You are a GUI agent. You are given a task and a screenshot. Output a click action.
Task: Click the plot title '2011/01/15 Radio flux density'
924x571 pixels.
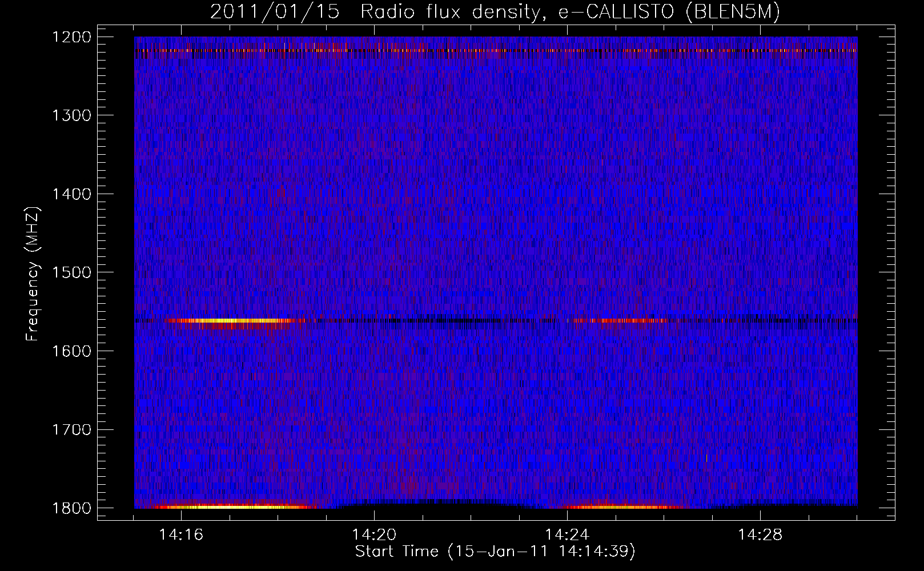[x=495, y=12]
